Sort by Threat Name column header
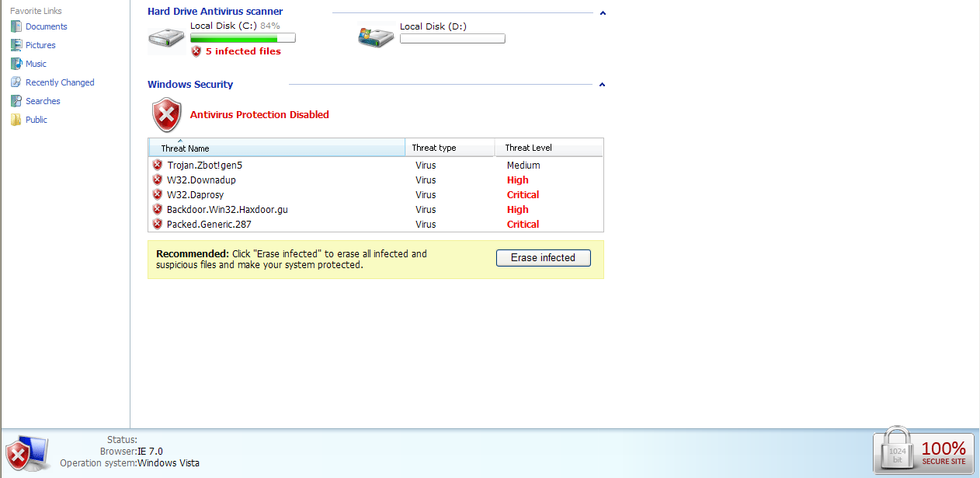This screenshot has width=980, height=478. pyautogui.click(x=276, y=148)
